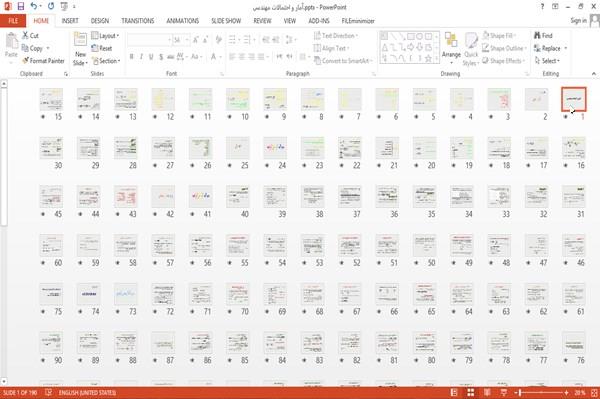Screen dimensions: 600x399
Task: Click the Paste clipboard icon
Action: tap(11, 41)
